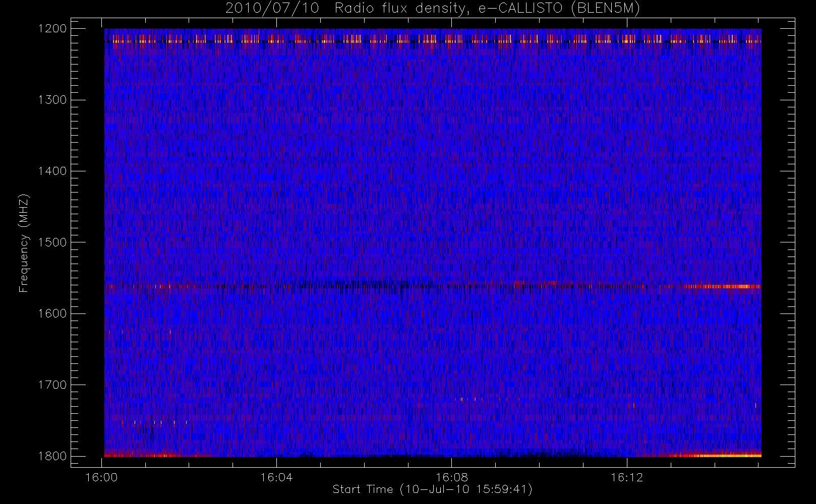Image resolution: width=816 pixels, height=504 pixels.
Task: Click the 1400 frequency tick label
Action: [x=52, y=171]
